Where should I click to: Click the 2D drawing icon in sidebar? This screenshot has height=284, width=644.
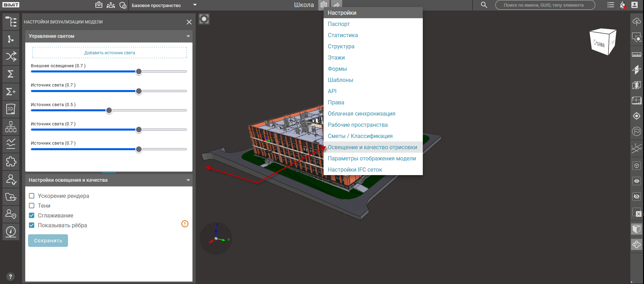coord(11,109)
